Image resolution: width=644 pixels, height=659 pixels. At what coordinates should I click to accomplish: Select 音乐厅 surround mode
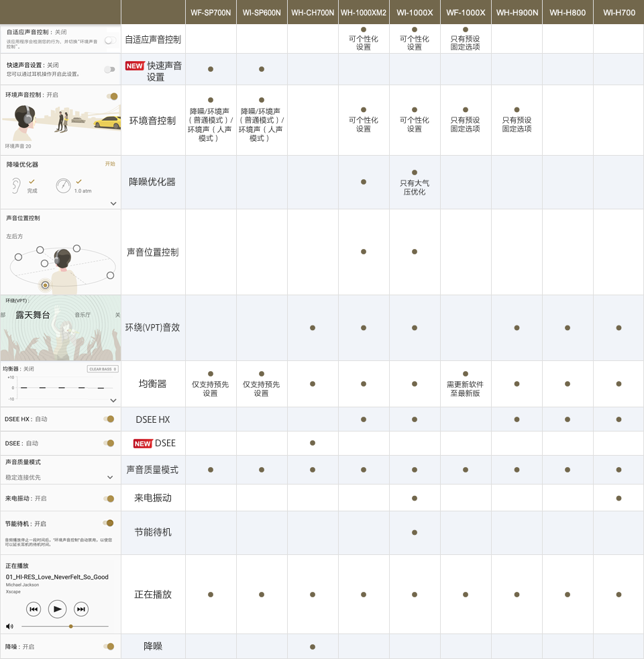83,315
